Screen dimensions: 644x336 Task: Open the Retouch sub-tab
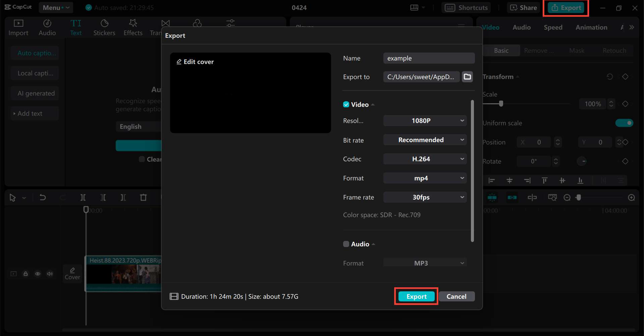point(614,50)
